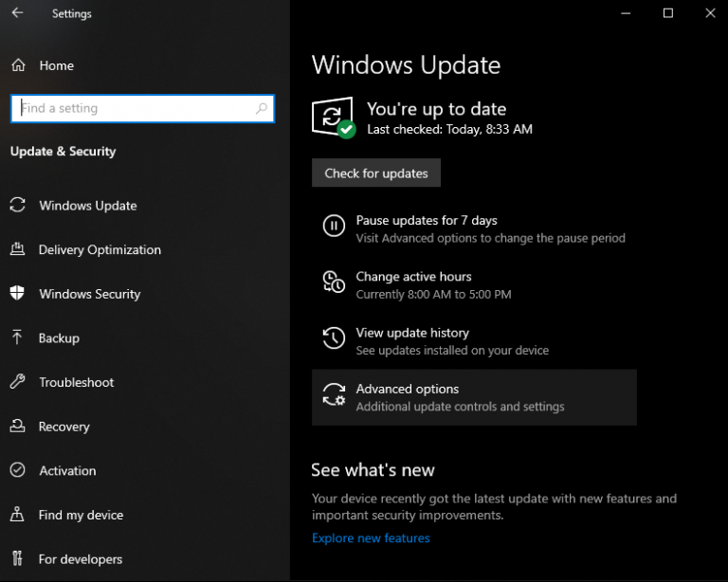Viewport: 728px width, 582px height.
Task: Minimize the Settings window
Action: pyautogui.click(x=626, y=13)
